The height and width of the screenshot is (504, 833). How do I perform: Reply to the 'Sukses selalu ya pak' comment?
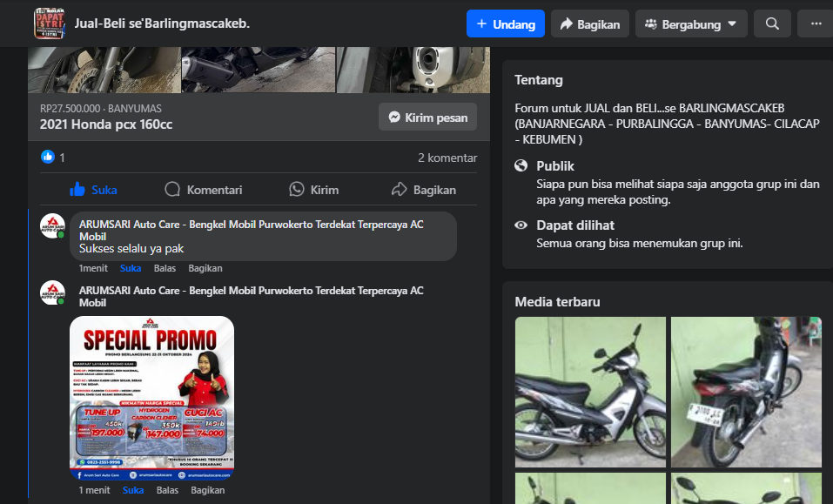(165, 268)
